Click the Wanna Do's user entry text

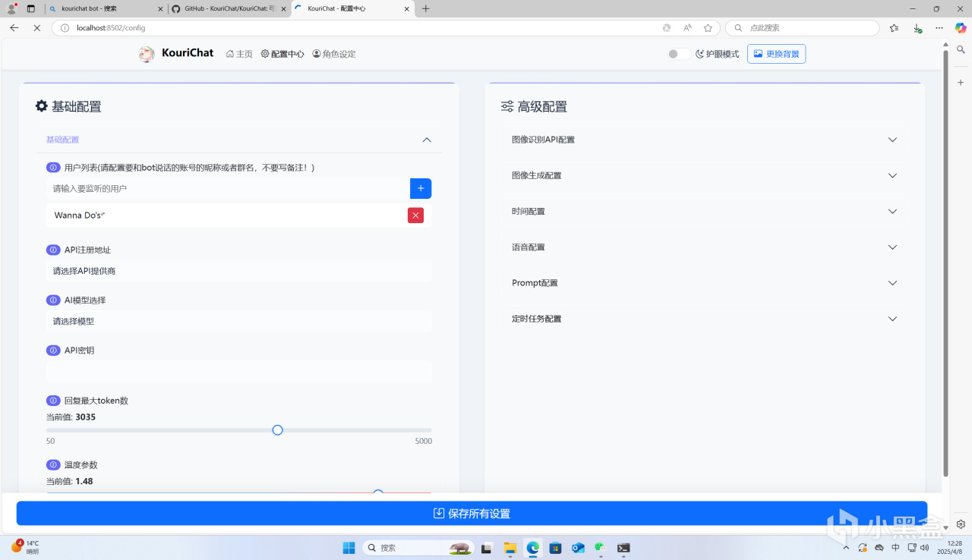[78, 216]
